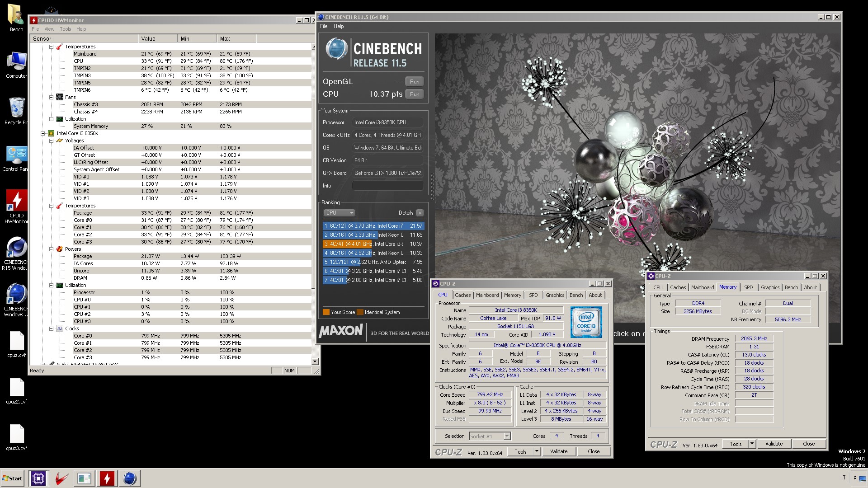This screenshot has width=868, height=488.
Task: Open the Tools dropdown arrow in Memory CPU-Z
Action: click(752, 444)
